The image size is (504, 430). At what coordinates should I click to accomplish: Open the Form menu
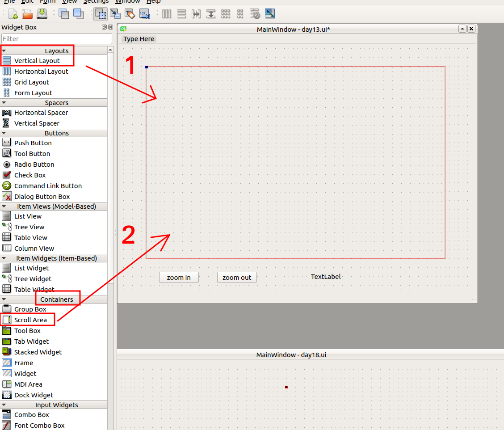point(47,2)
